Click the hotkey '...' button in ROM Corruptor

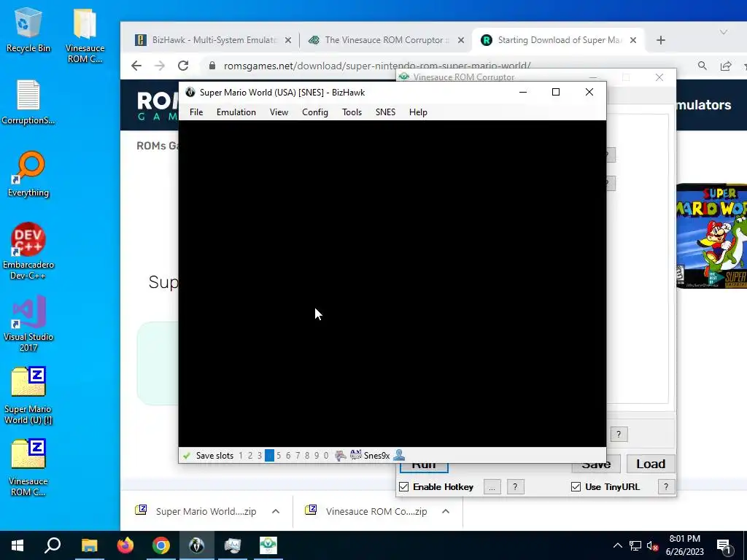point(492,487)
